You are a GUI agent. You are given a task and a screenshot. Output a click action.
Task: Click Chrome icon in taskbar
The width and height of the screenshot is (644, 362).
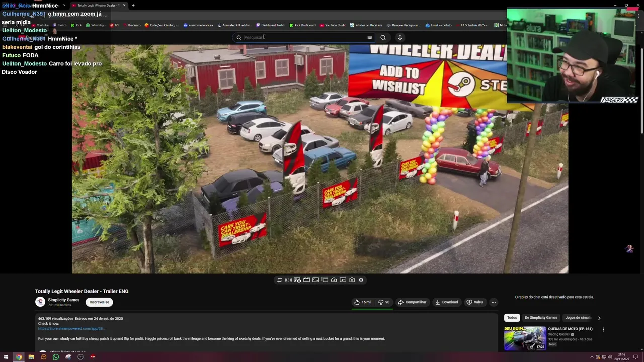click(19, 357)
